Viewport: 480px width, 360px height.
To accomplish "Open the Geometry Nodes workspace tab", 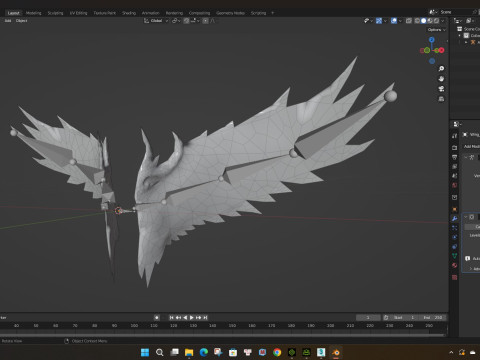I will (x=230, y=13).
